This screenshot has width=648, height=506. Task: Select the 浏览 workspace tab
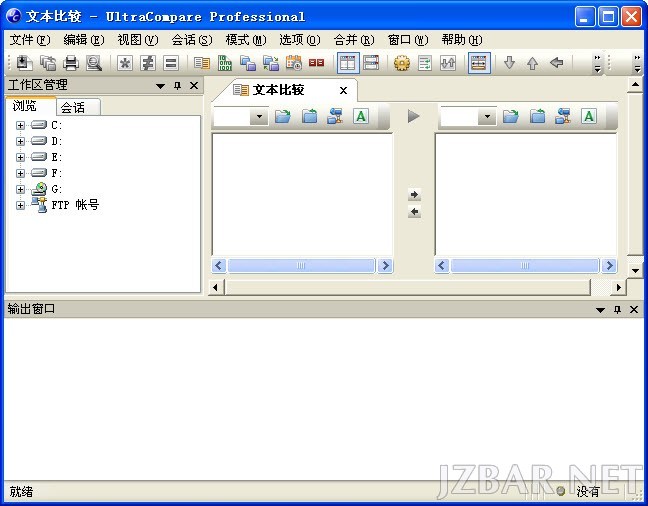point(31,106)
